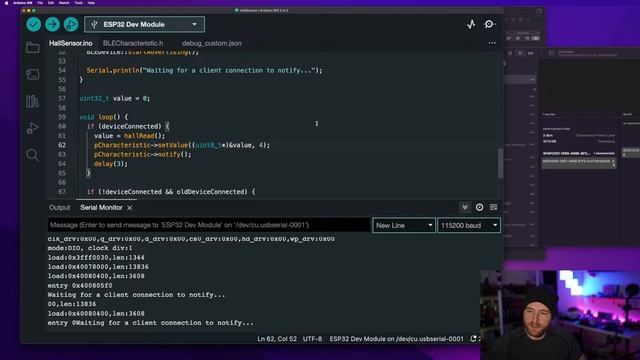
Task: Open the Arduino IDE menu bar item
Action: click(23, 3)
